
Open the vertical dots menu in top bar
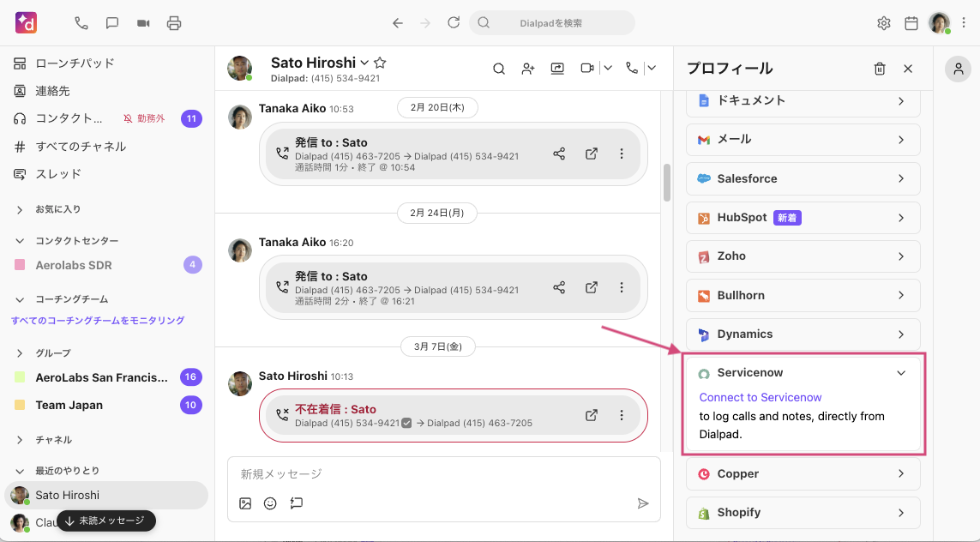click(964, 23)
